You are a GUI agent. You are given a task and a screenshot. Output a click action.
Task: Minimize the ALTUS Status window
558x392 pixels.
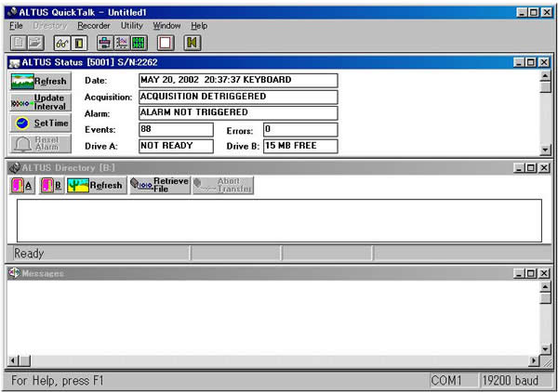coord(519,62)
